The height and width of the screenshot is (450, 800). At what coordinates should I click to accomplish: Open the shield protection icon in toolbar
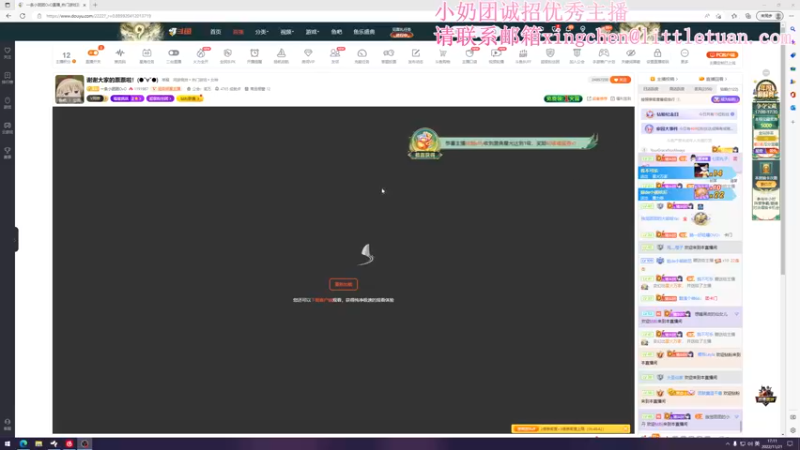coord(550,53)
